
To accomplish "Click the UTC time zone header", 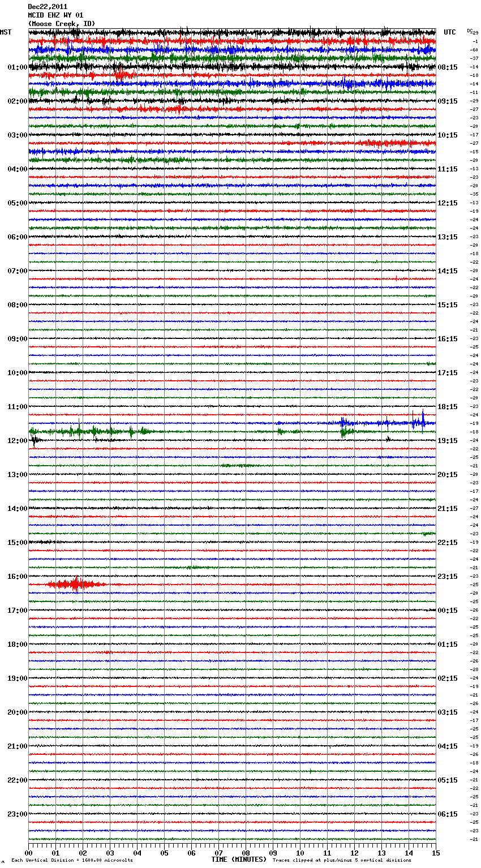I will click(x=450, y=32).
